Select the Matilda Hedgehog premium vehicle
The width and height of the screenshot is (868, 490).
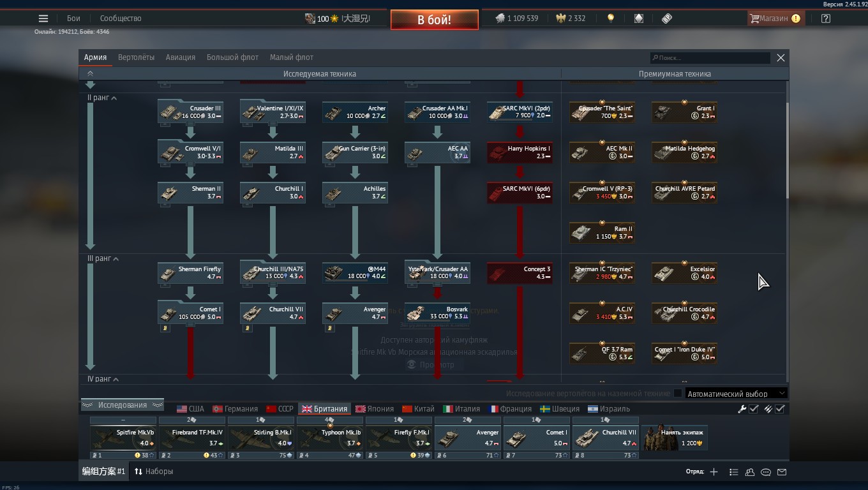pyautogui.click(x=684, y=152)
